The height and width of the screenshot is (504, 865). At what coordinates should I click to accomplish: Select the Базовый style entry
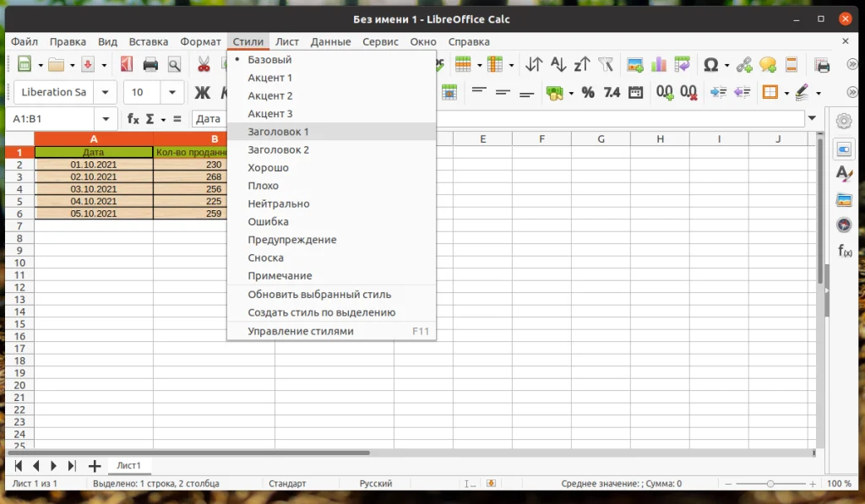point(270,60)
